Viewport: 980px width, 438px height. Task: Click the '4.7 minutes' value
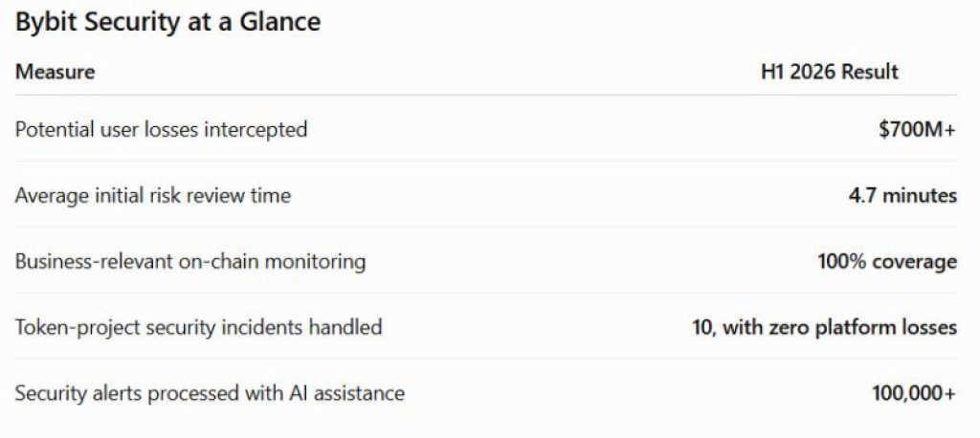[x=902, y=195]
